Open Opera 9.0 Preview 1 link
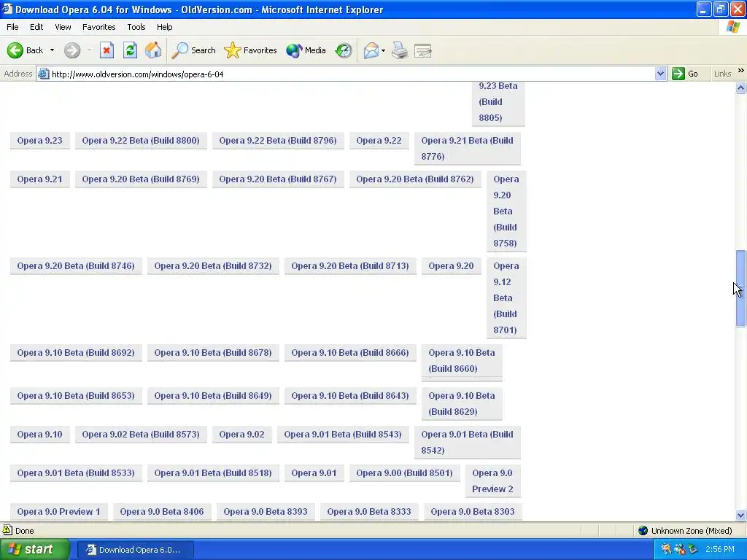The width and height of the screenshot is (747, 560). pyautogui.click(x=58, y=511)
